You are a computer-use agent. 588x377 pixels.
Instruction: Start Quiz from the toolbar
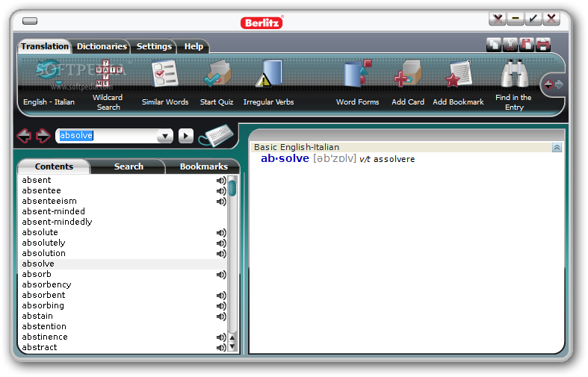click(217, 82)
